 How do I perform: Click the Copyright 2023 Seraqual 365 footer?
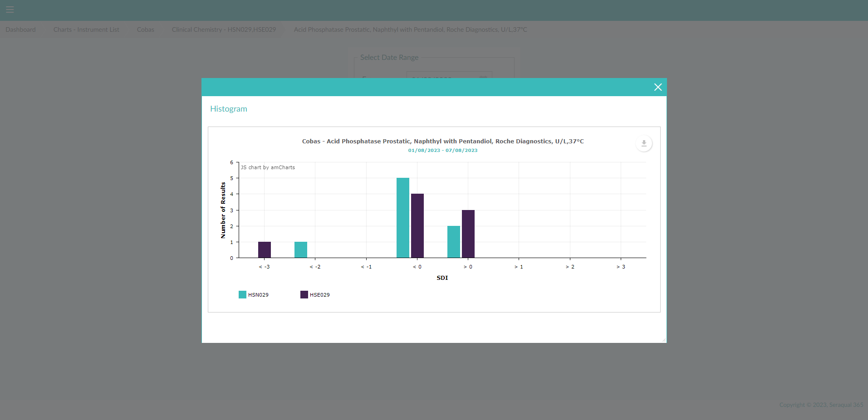[821, 405]
